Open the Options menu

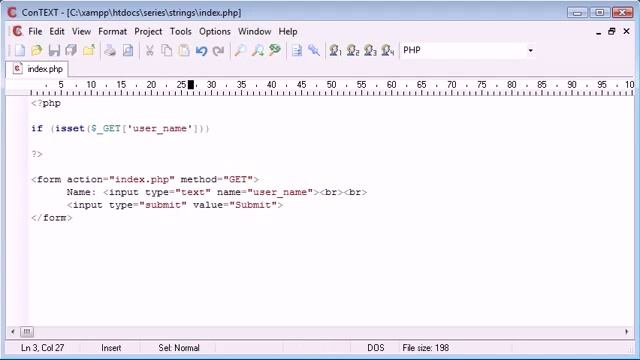[x=215, y=31]
